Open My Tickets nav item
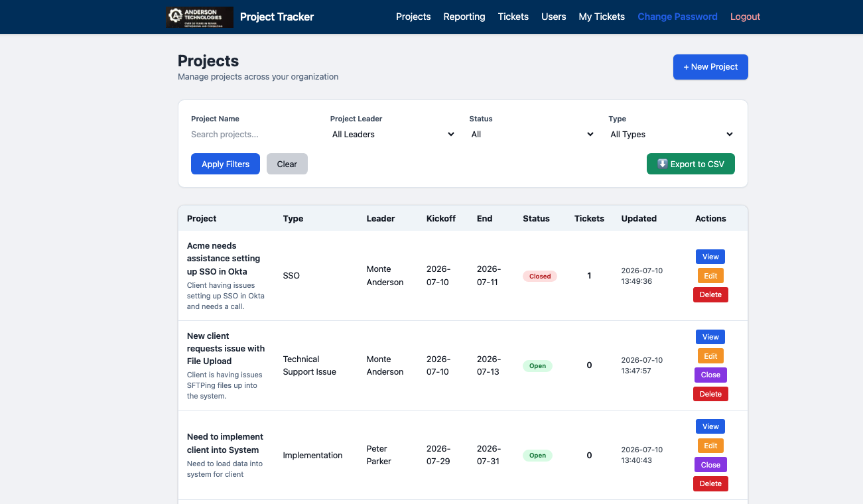 602,17
